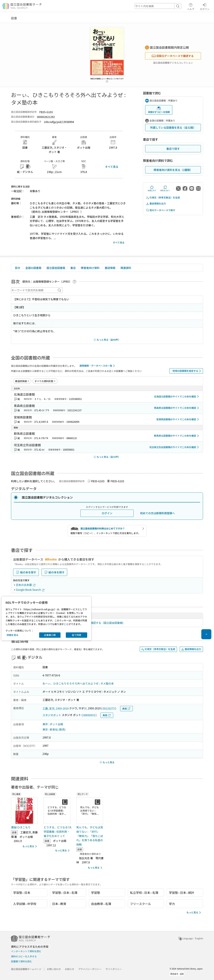
Task: Click 地域の図書館を設定する button
Action: coord(186,371)
